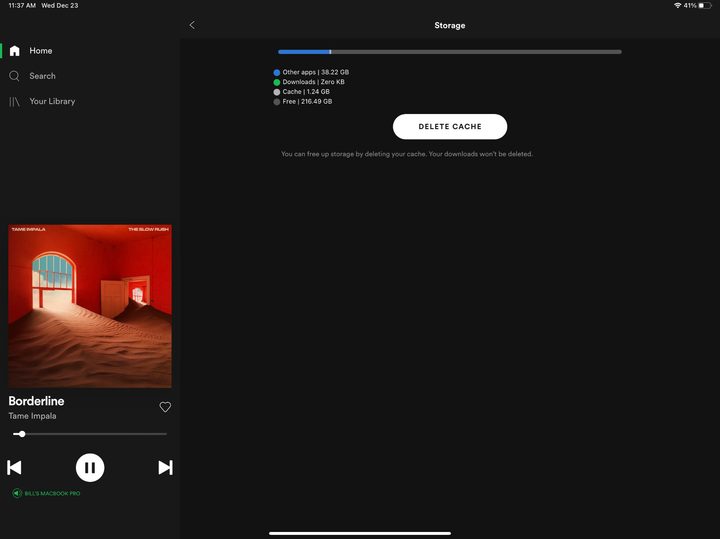The width and height of the screenshot is (720, 539).
Task: Open Bill's MacBook Pro device picker
Action: tap(46, 494)
